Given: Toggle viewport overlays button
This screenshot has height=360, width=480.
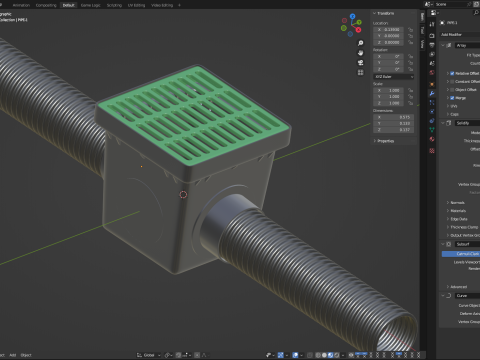Looking at the screenshot, I should [x=295, y=355].
